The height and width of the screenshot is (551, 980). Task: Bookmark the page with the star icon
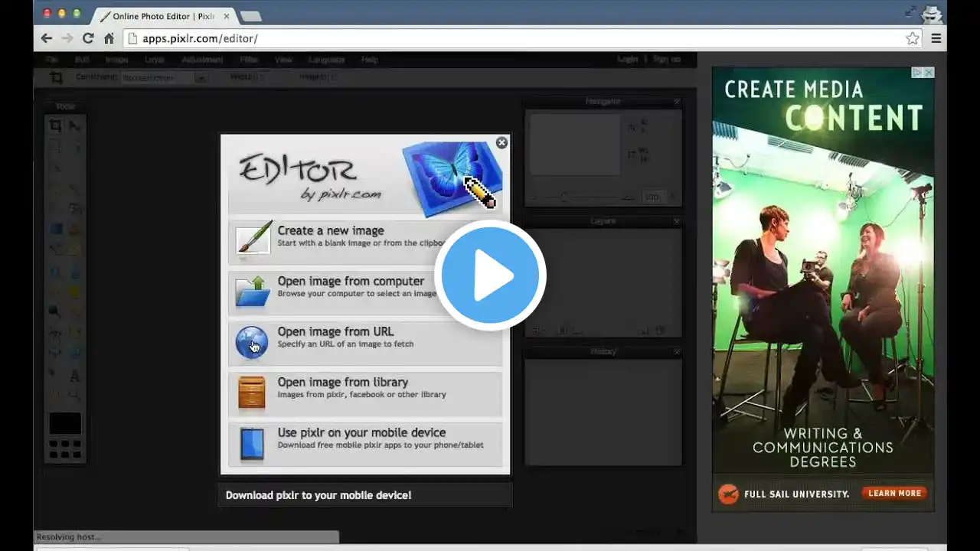click(913, 38)
